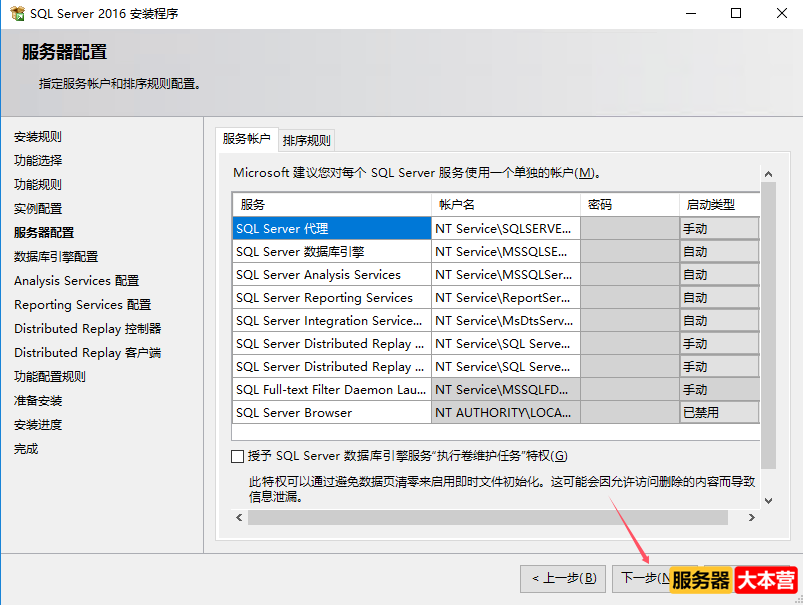803x605 pixels.
Task: Switch to the 服务帐户 tab
Action: 245,141
